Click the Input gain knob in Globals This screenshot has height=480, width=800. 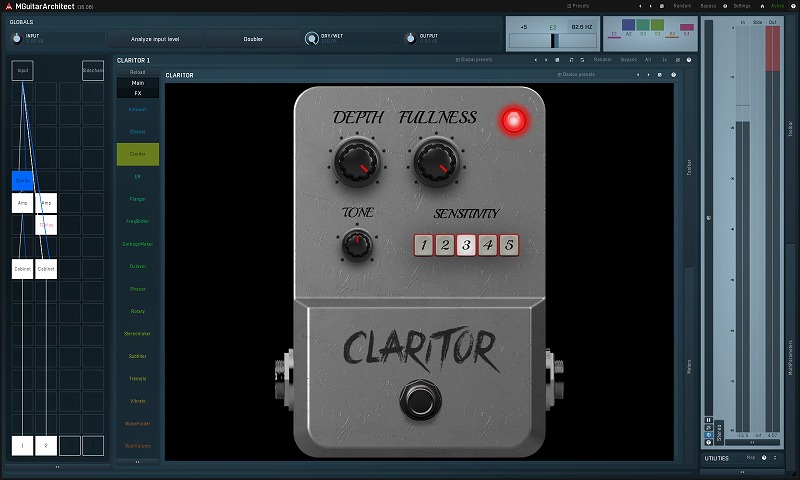point(16,39)
